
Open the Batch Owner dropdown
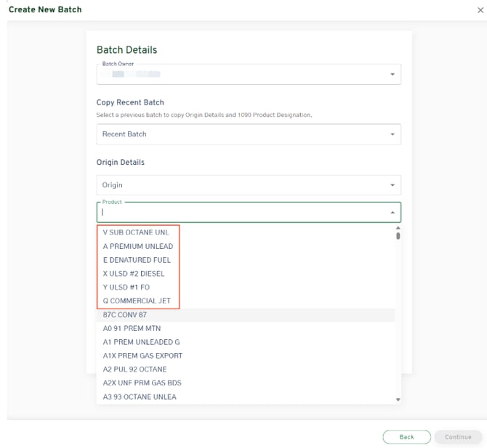click(393, 74)
